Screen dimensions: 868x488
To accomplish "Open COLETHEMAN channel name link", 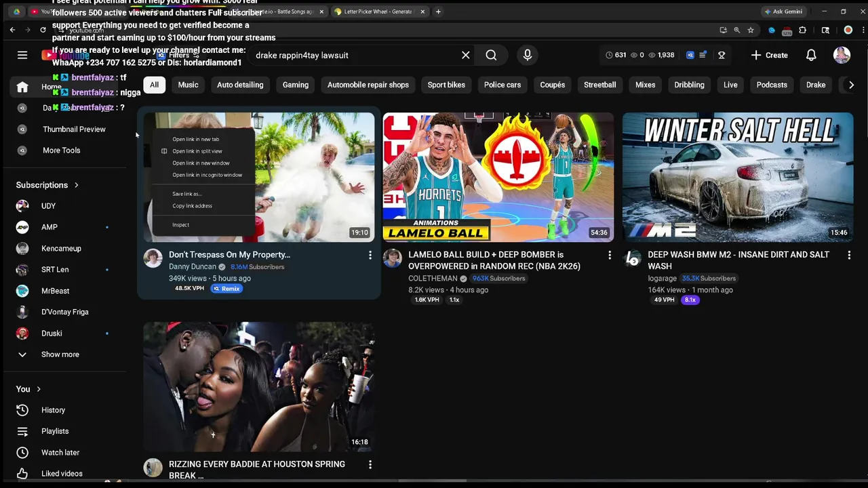I will pos(433,279).
